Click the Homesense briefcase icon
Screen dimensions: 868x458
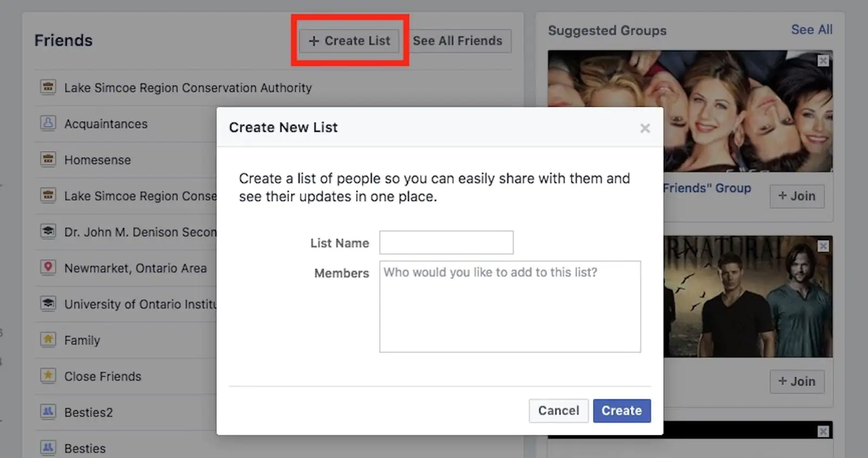coord(48,159)
